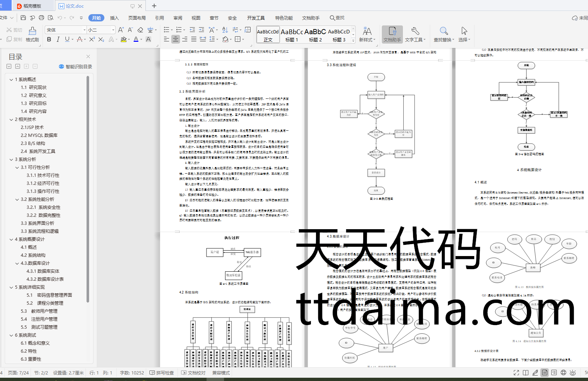
Task: Toggle document proofreading (文档校对) in status bar
Action: coord(193,373)
